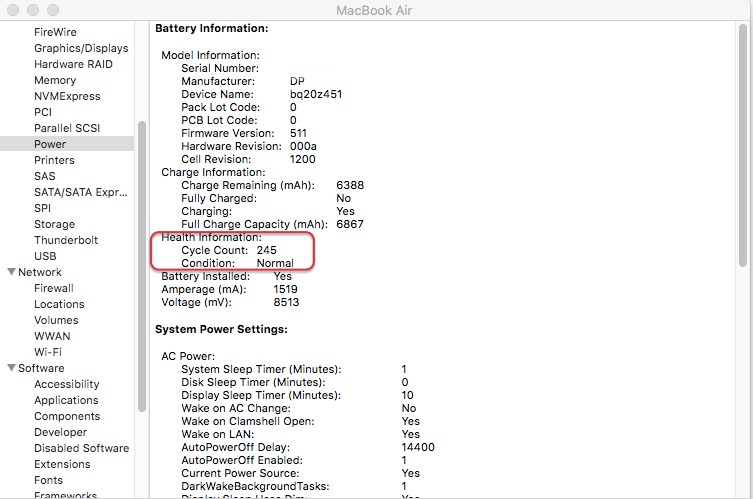
Task: Click the Cycle Count value 245
Action: 267,250
